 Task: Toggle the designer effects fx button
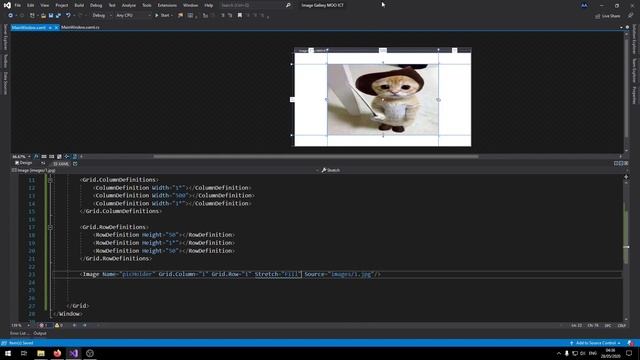tap(36, 156)
